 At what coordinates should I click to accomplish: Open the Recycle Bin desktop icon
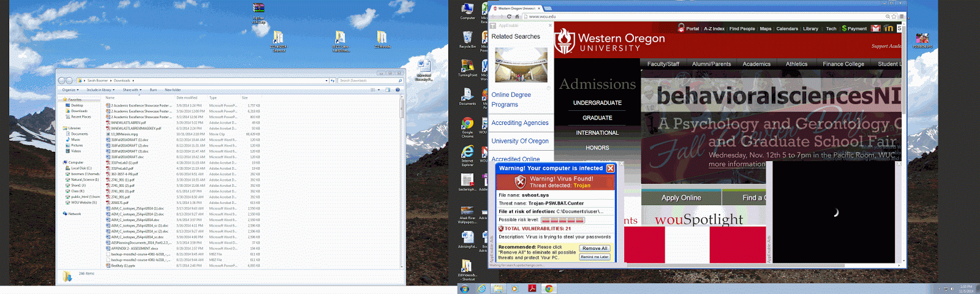pyautogui.click(x=467, y=39)
